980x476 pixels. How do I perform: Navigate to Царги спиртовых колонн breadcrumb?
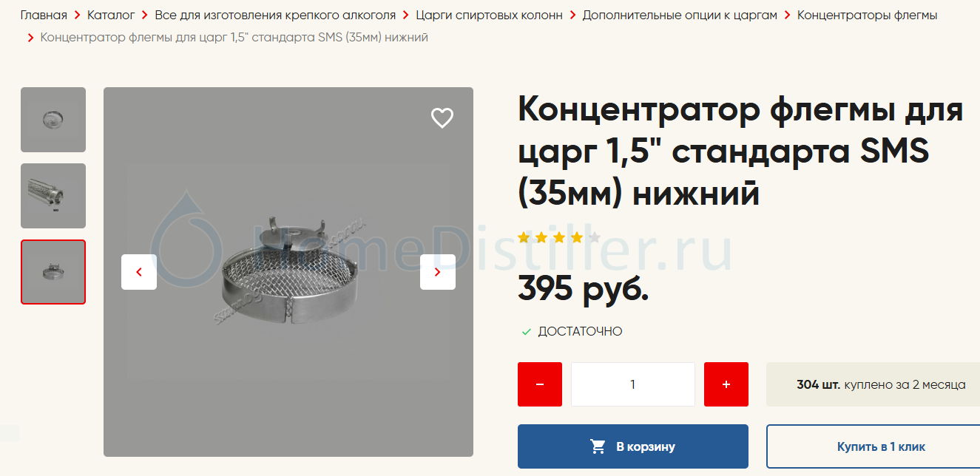pyautogui.click(x=489, y=15)
